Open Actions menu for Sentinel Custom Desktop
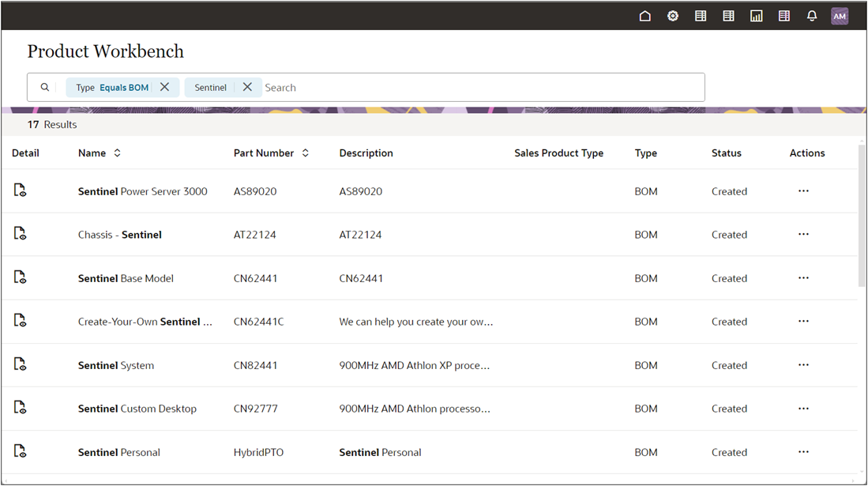 coord(803,408)
